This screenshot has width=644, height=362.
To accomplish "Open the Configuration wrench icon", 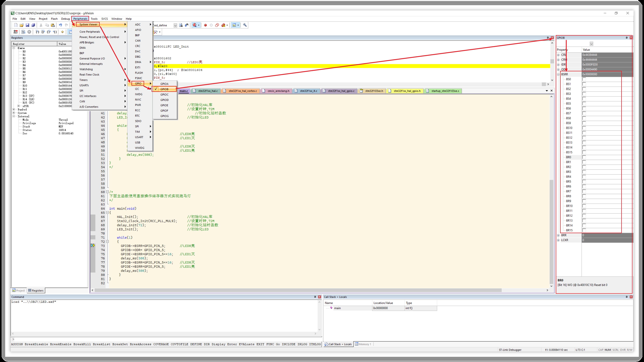I will tap(245, 25).
